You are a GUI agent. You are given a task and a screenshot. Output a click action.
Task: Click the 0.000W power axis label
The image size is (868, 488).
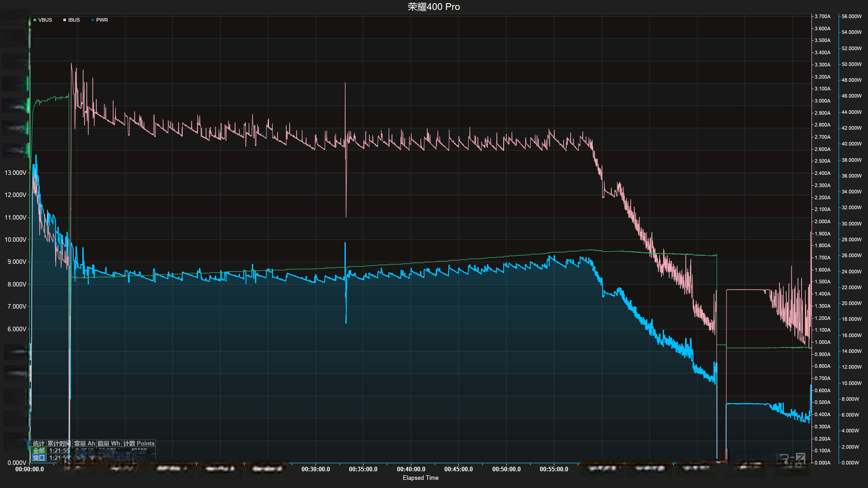point(850,463)
